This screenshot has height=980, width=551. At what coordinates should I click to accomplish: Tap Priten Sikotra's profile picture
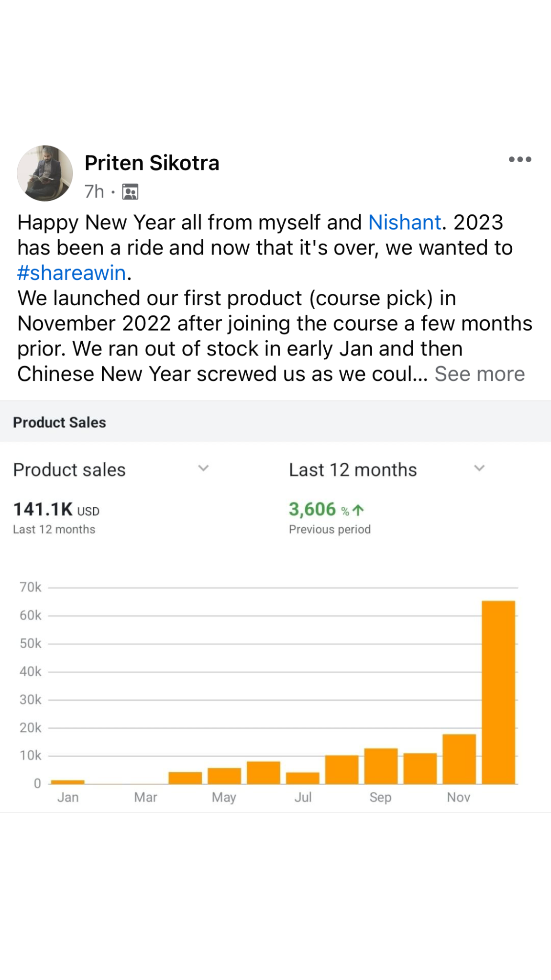[x=45, y=173]
